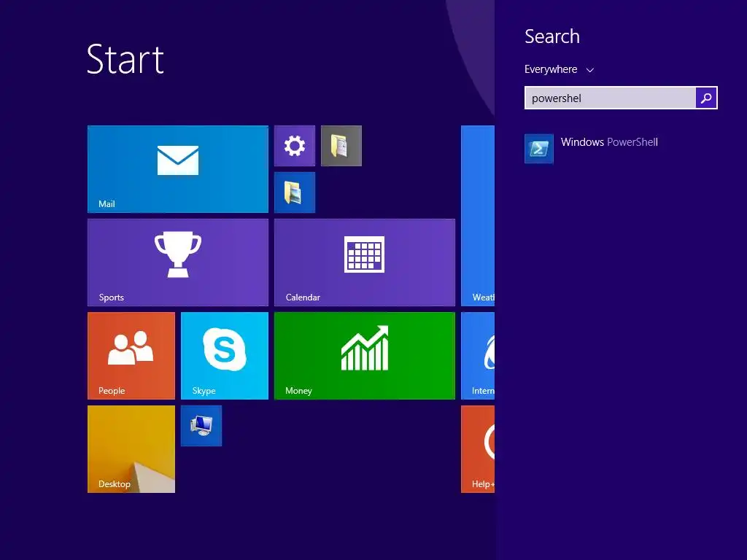Screen dimensions: 747x560
Task: Click the Start heading text
Action: coord(125,60)
